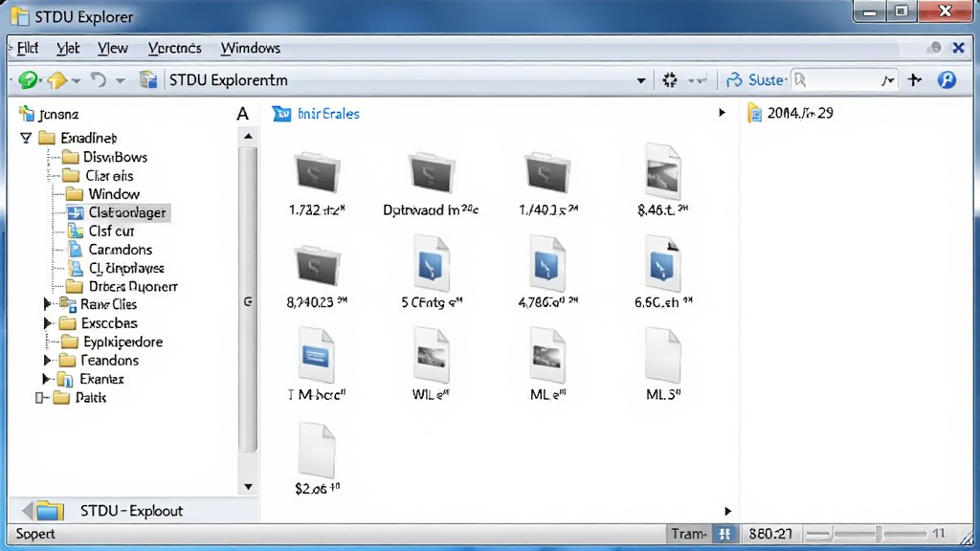
Task: Click the folder icon beside the address bar
Action: [x=148, y=79]
